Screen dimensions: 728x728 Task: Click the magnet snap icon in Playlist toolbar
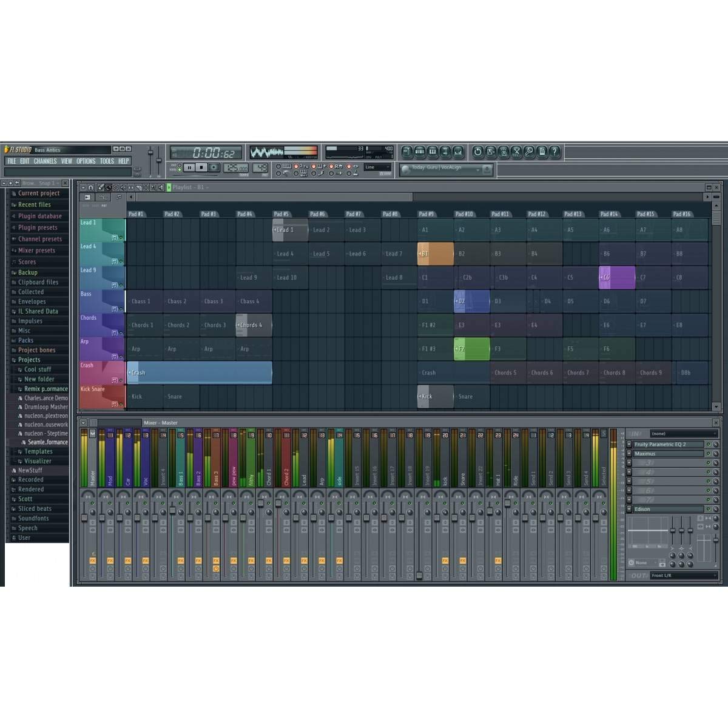tap(90, 187)
